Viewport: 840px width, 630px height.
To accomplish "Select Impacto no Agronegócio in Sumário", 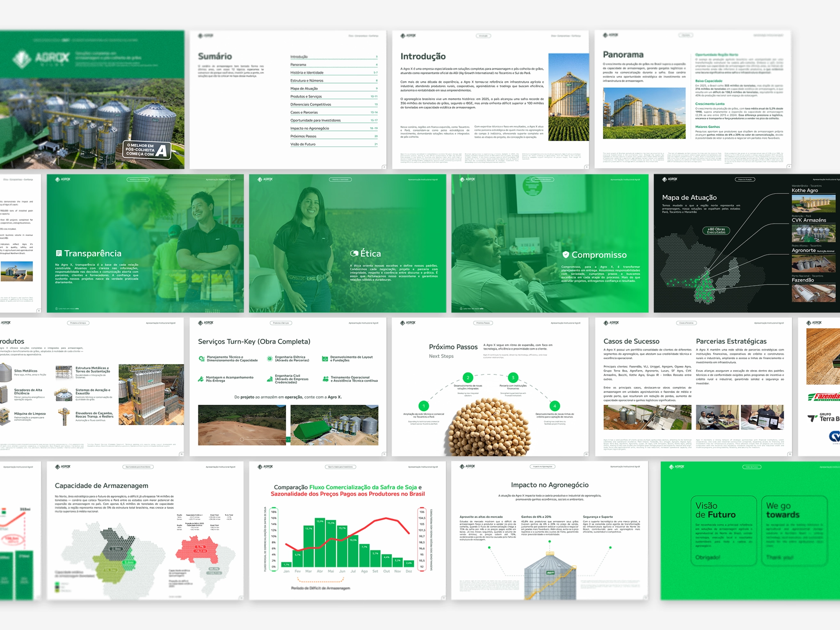I will pos(334,128).
